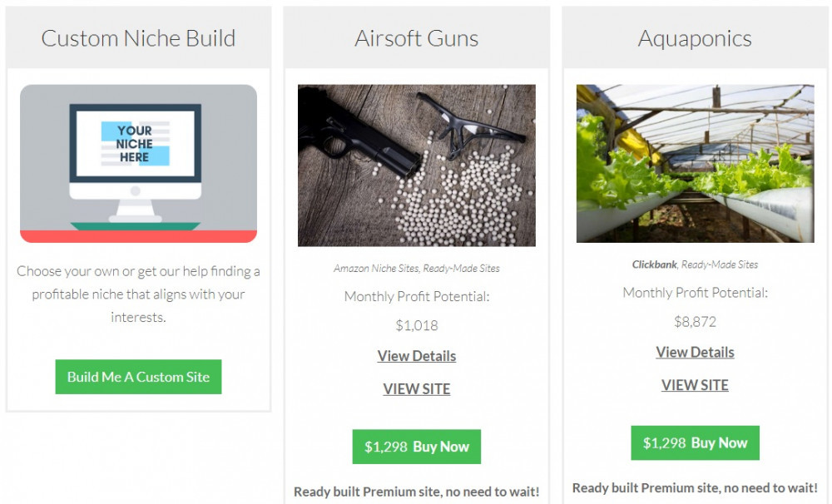Buy the Aquaponics site for $1,298

pos(695,443)
